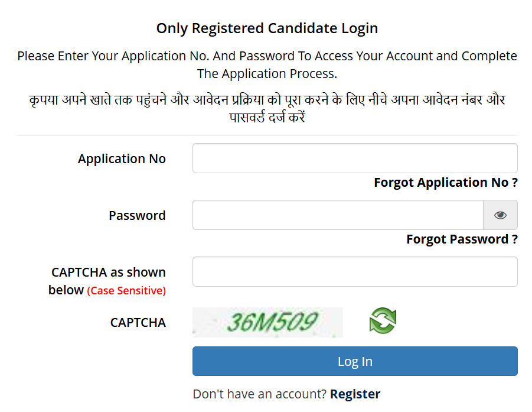The height and width of the screenshot is (412, 532).
Task: Click inside the Application No field
Action: coord(355,158)
